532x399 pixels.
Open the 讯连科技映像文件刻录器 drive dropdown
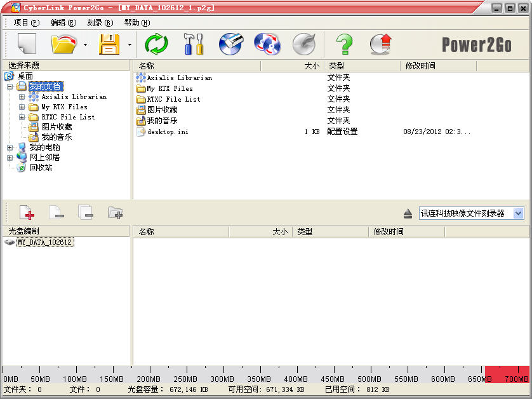click(x=519, y=213)
